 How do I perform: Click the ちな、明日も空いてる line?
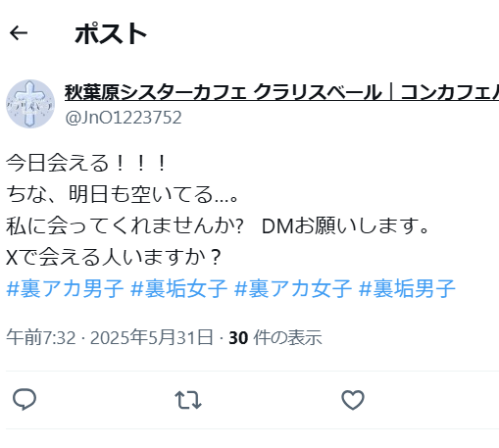[x=123, y=194]
